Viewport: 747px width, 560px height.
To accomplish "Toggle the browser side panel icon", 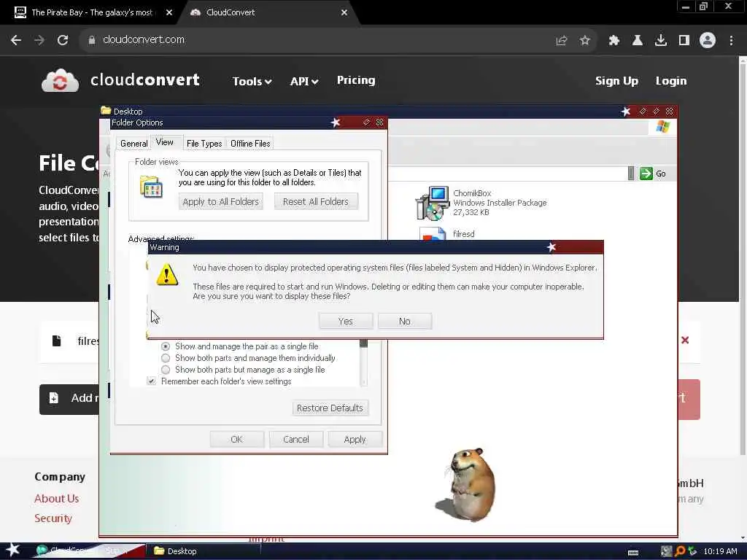I will click(x=684, y=41).
